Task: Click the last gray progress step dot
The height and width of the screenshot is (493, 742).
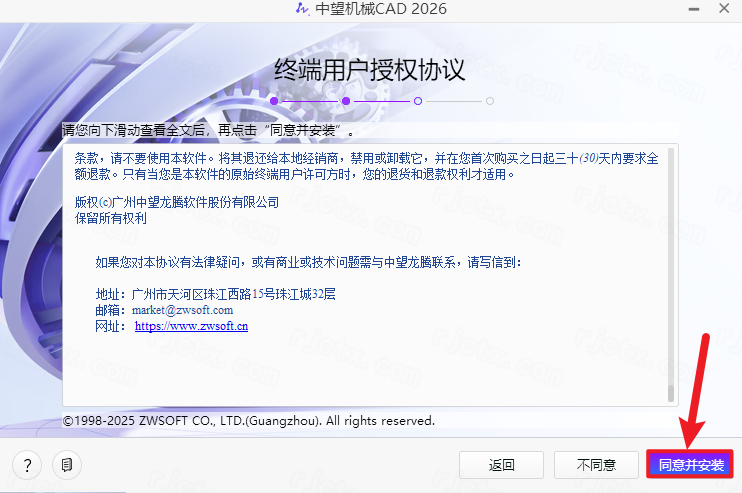Action: pos(490,101)
